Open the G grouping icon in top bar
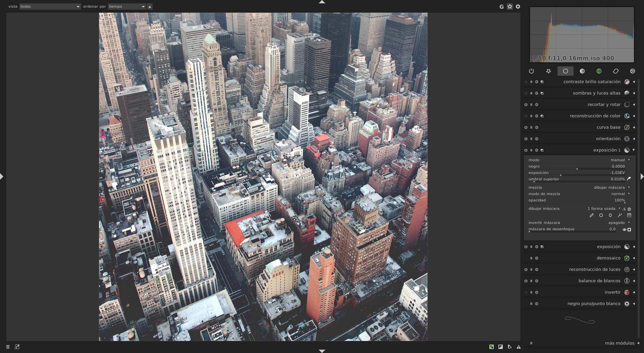644x353 pixels. tap(501, 7)
